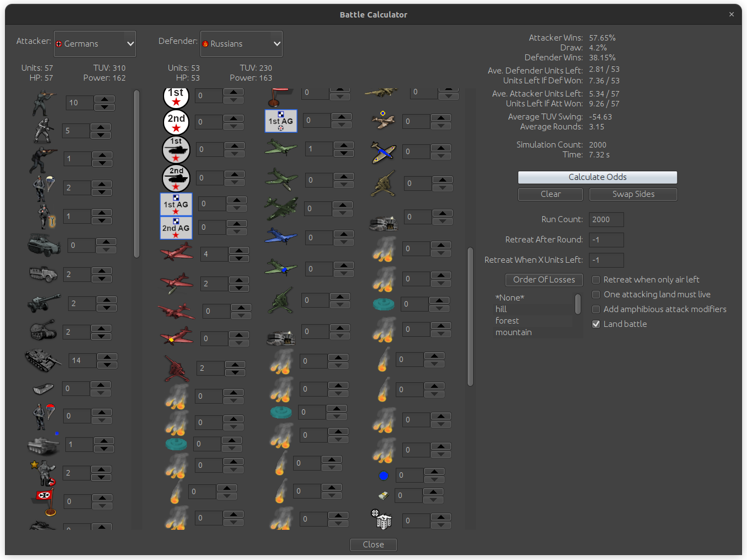Click the defender '2nd' red star circle badge
The height and width of the screenshot is (560, 747).
(x=176, y=122)
